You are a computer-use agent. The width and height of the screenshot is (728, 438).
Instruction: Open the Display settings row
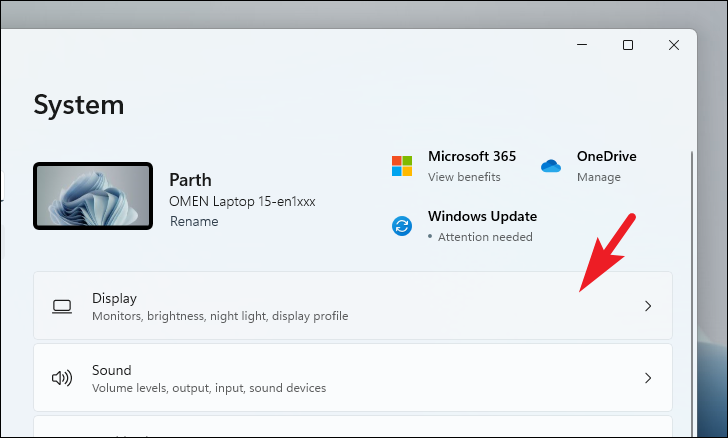point(353,306)
